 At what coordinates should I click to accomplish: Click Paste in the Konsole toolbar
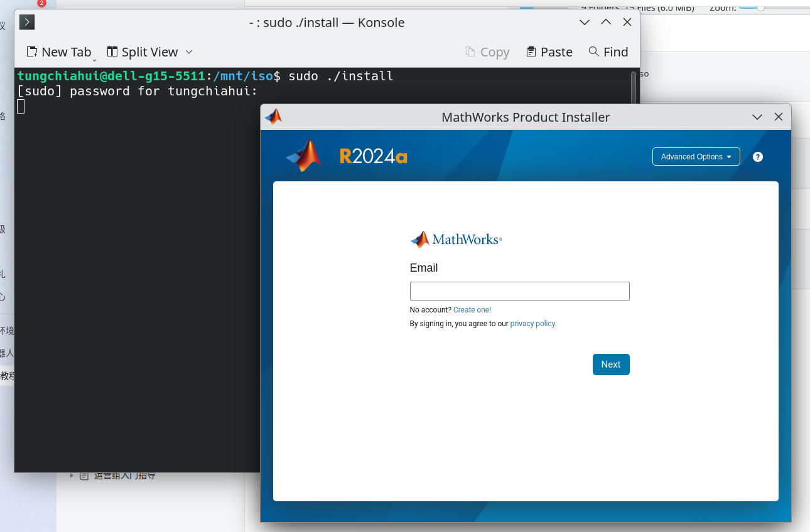549,52
